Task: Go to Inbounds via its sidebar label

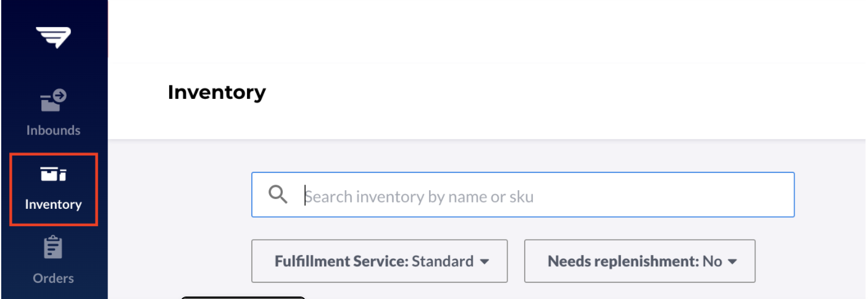Action: coord(54,130)
